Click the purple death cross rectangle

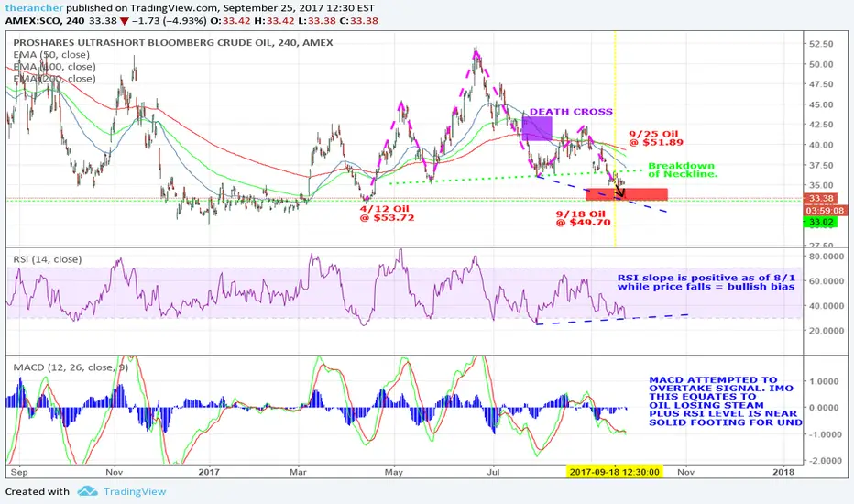(x=536, y=128)
